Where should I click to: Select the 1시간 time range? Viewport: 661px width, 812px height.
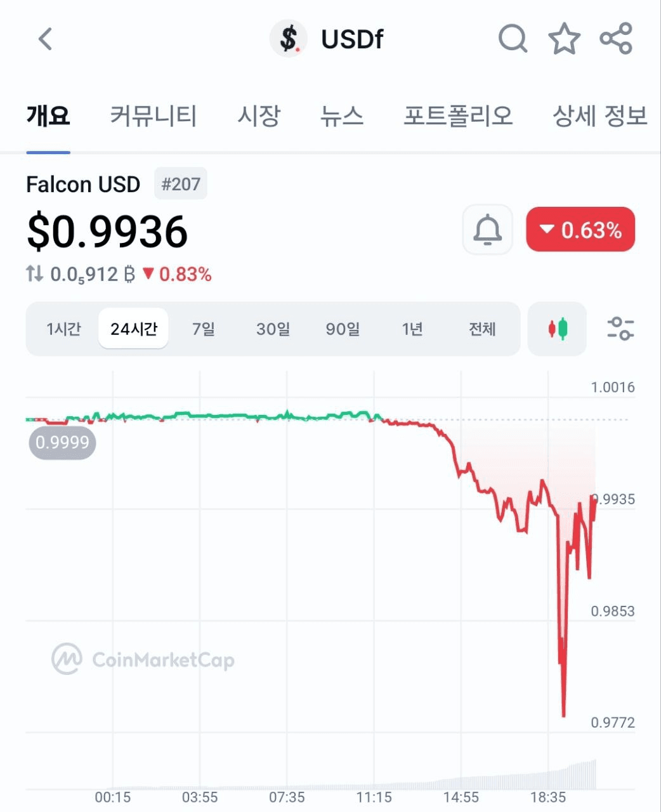point(63,329)
